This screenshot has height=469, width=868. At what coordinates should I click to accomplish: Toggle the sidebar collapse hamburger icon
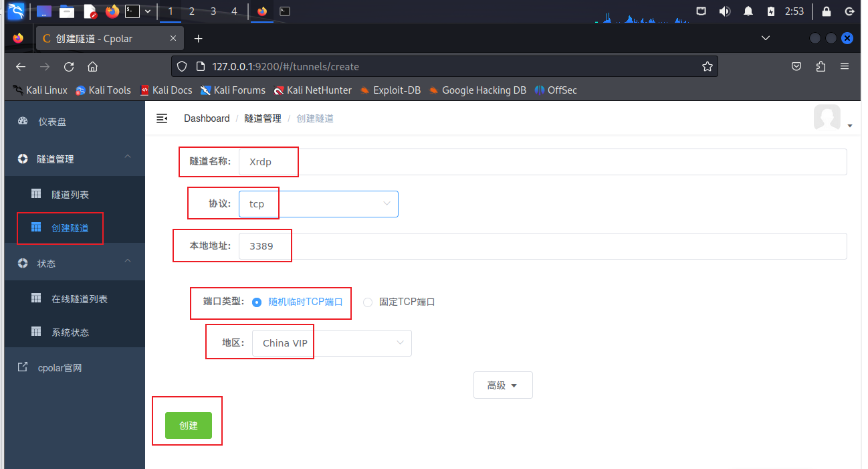point(162,118)
